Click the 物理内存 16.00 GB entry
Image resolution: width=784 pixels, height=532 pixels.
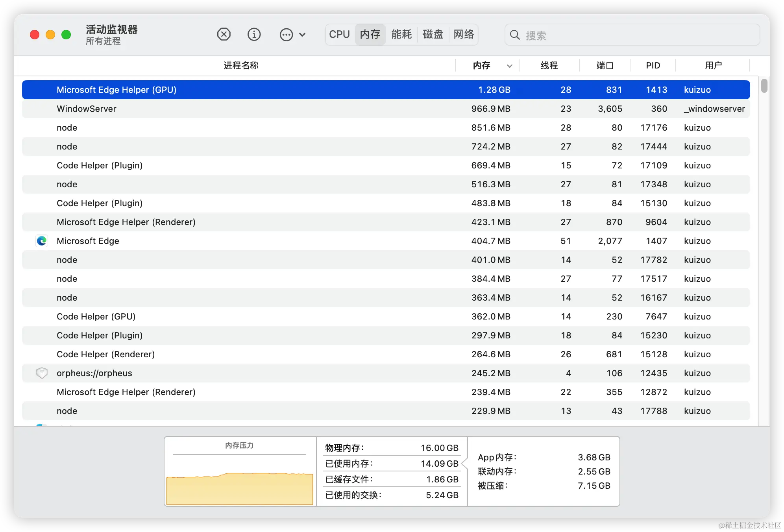(x=392, y=448)
